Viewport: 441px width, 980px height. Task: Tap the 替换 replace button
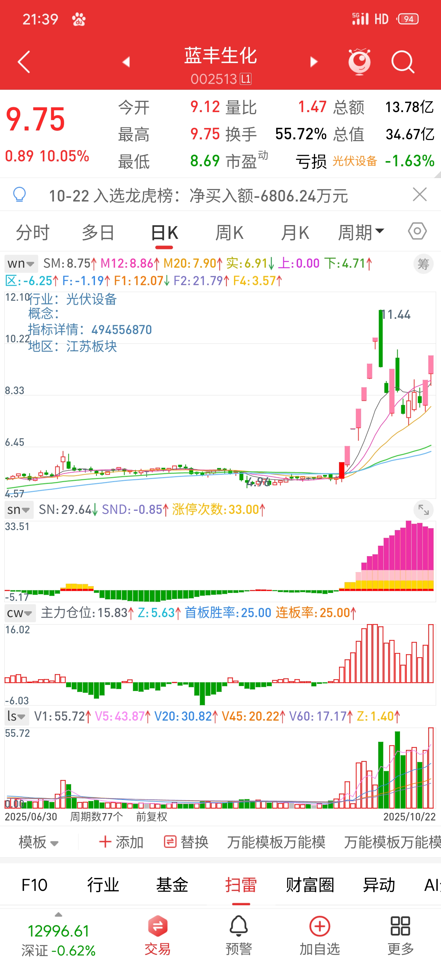click(x=186, y=842)
